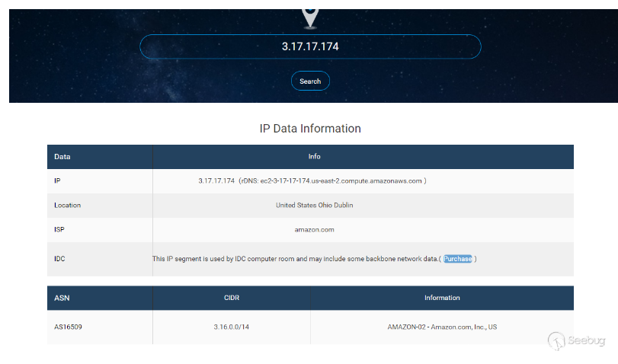Screen dimensions: 618x364
Task: Click the IP address search field
Action: click(x=310, y=46)
